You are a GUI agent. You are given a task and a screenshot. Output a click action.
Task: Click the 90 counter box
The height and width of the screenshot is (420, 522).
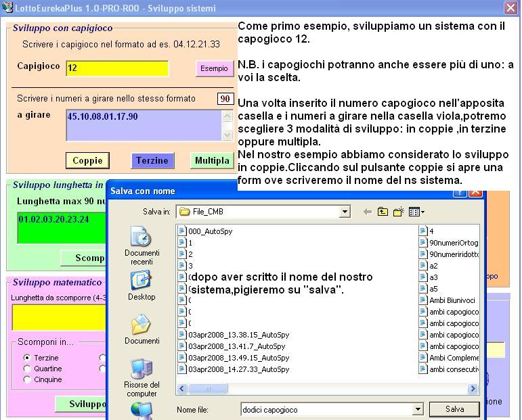(x=225, y=99)
